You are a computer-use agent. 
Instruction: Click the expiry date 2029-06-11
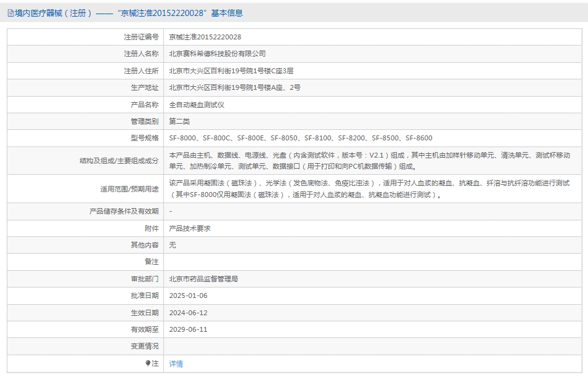[x=190, y=329]
